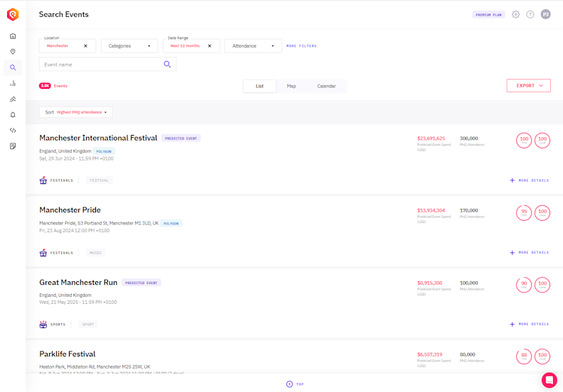The width and height of the screenshot is (563, 392).
Task: Open the help question mark icon
Action: pyautogui.click(x=530, y=14)
